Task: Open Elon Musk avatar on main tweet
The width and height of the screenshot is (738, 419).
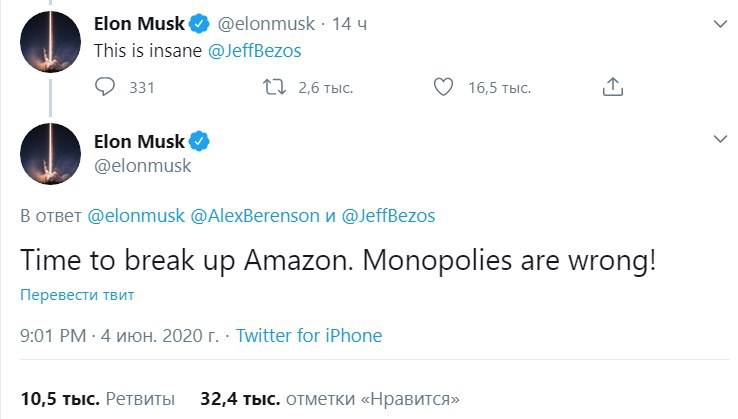Action: tap(50, 153)
